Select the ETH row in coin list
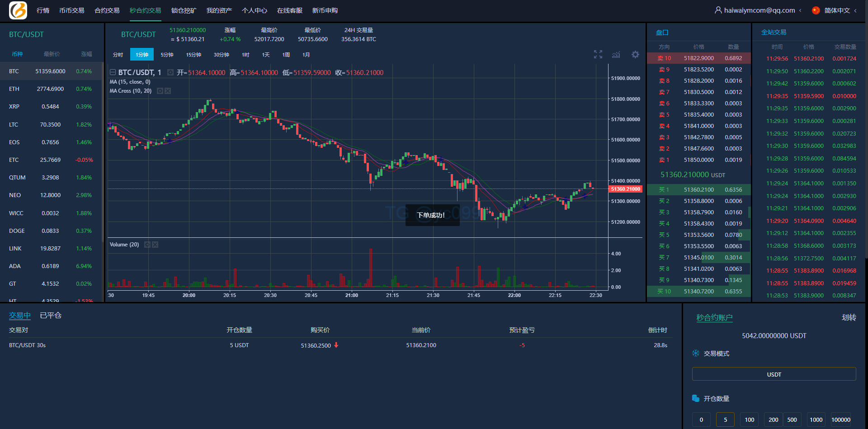Image resolution: width=868 pixels, height=429 pixels. click(x=51, y=89)
